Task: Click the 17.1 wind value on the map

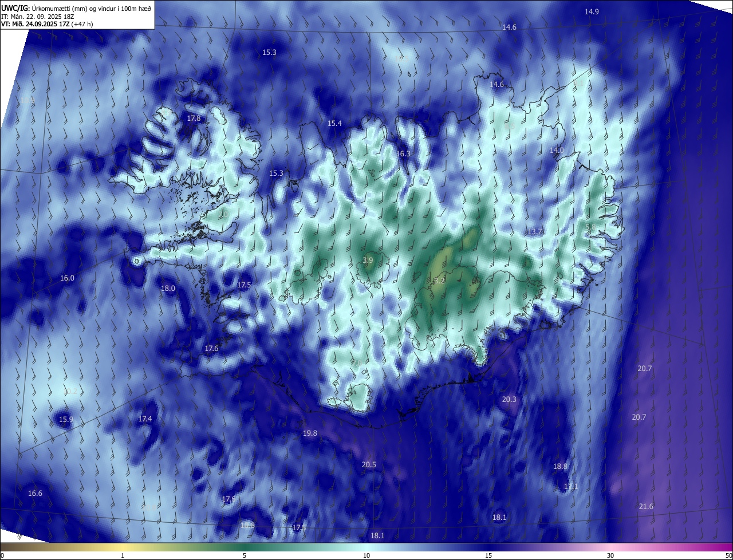Action: 571,487
